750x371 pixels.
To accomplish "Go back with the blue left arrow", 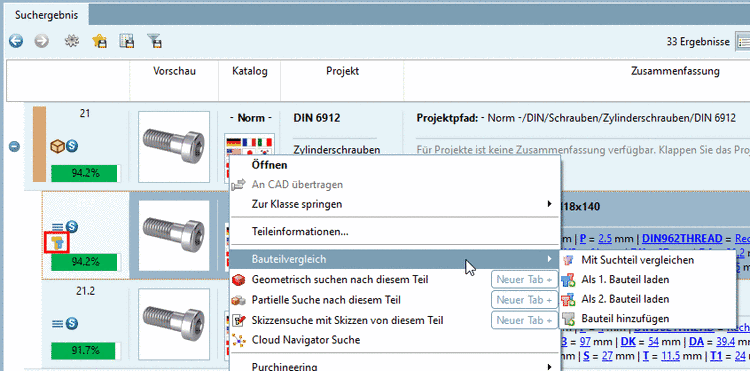I will click(x=16, y=42).
